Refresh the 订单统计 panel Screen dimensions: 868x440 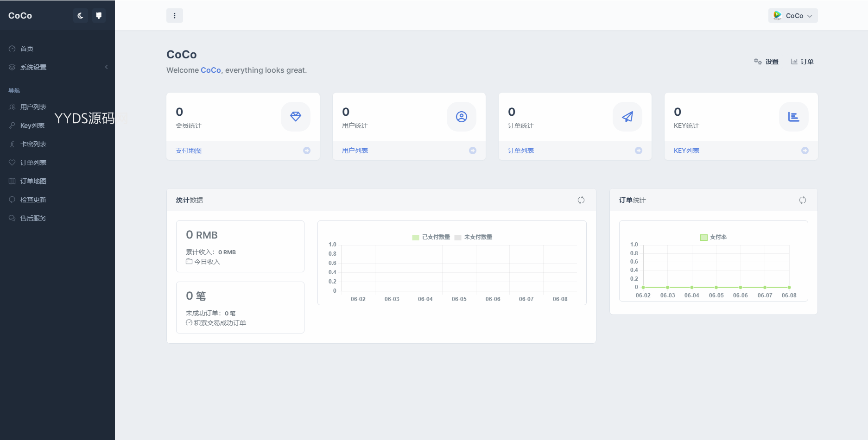click(x=802, y=200)
